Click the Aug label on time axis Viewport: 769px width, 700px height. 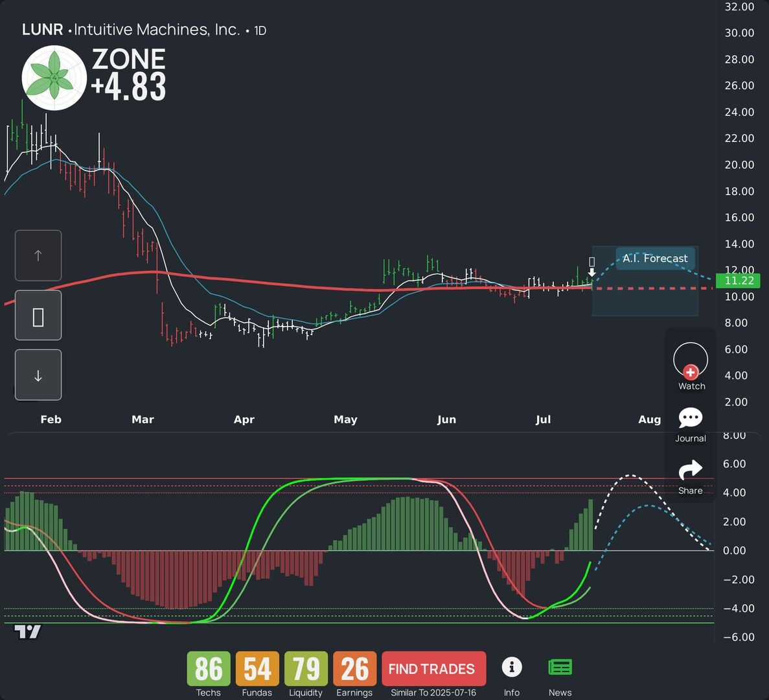(x=649, y=419)
